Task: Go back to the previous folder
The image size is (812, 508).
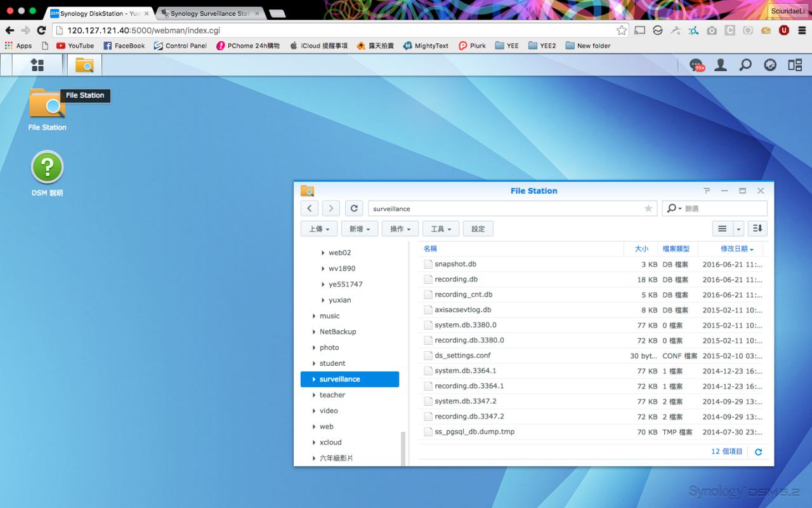Action: [309, 208]
